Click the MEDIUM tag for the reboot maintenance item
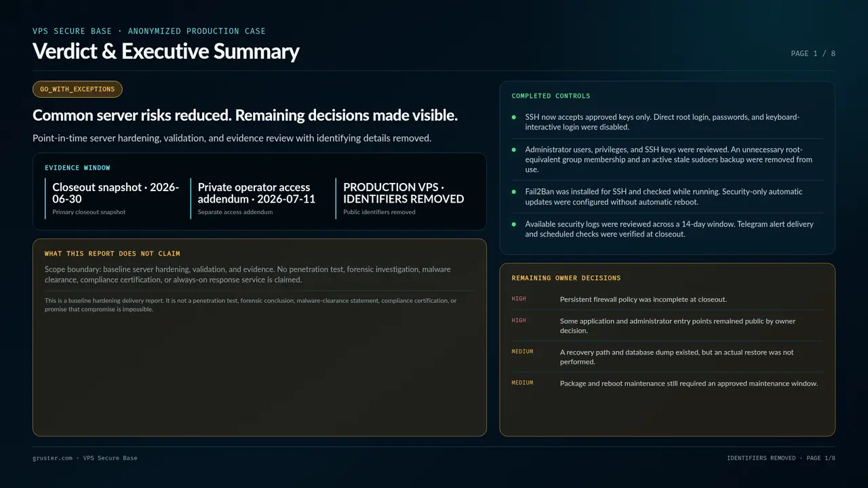 522,383
